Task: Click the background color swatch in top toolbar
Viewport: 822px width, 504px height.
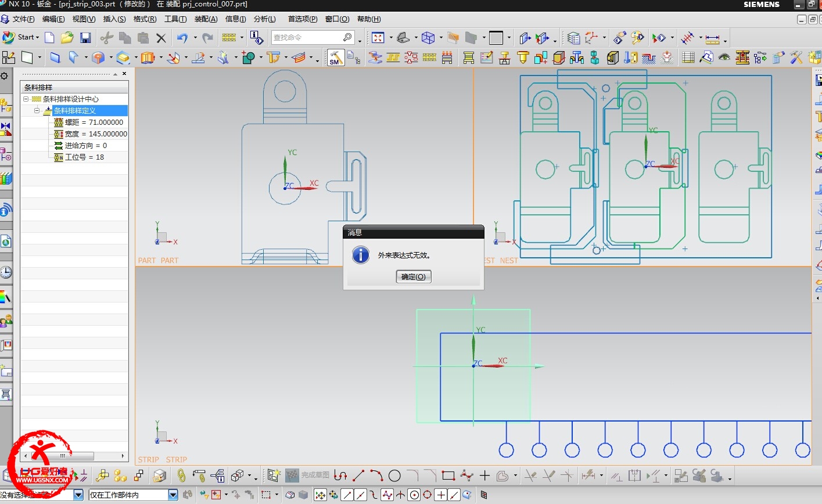Action: pos(496,38)
